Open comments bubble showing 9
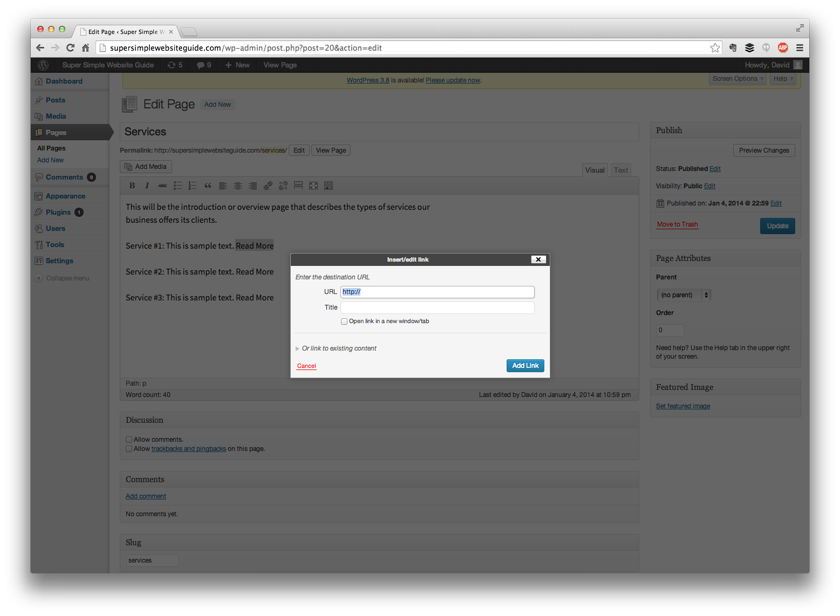 pos(204,65)
